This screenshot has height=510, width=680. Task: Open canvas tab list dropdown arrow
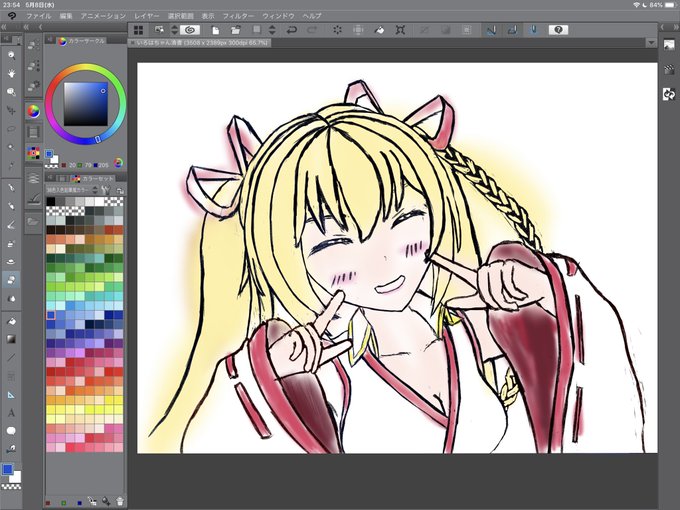[x=651, y=43]
